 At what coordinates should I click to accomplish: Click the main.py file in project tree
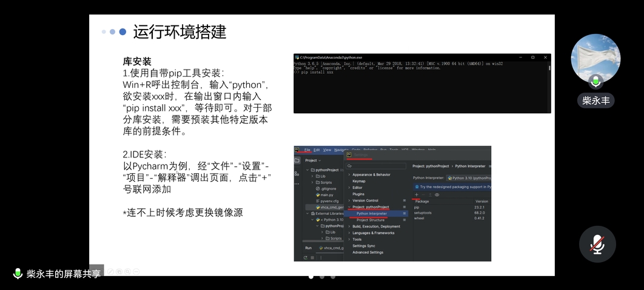pyautogui.click(x=327, y=195)
